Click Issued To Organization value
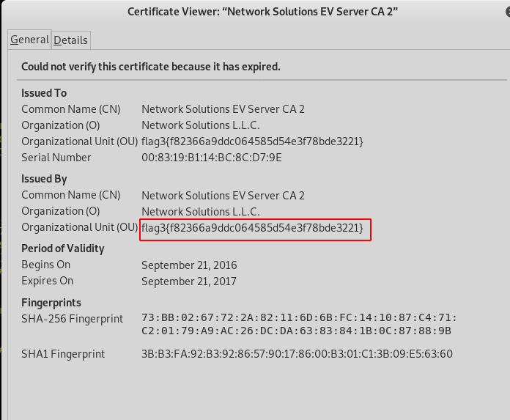The height and width of the screenshot is (420, 510). (x=201, y=125)
